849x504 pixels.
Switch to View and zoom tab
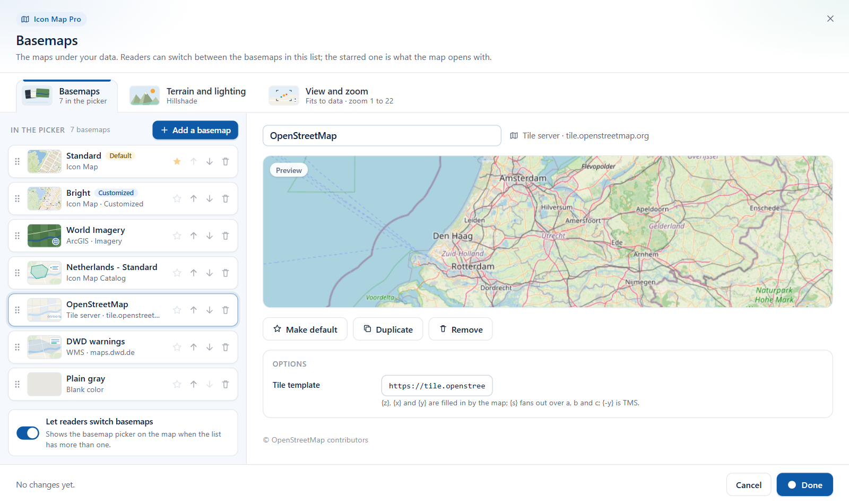332,96
